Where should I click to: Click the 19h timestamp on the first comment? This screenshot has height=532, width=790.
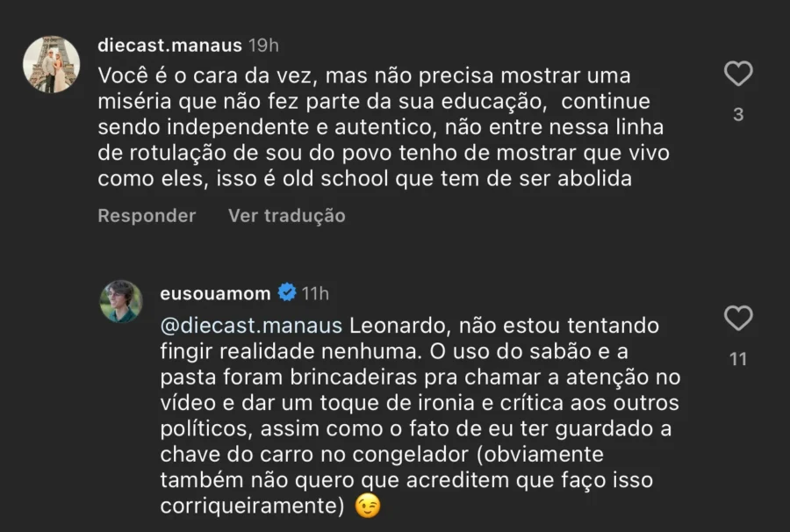coord(263,45)
